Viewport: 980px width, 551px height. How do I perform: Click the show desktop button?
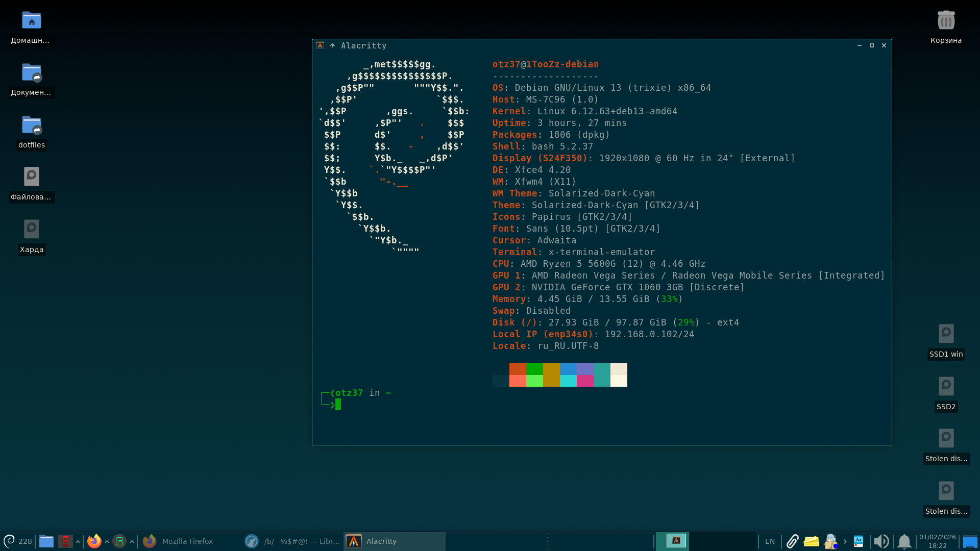pos(970,541)
